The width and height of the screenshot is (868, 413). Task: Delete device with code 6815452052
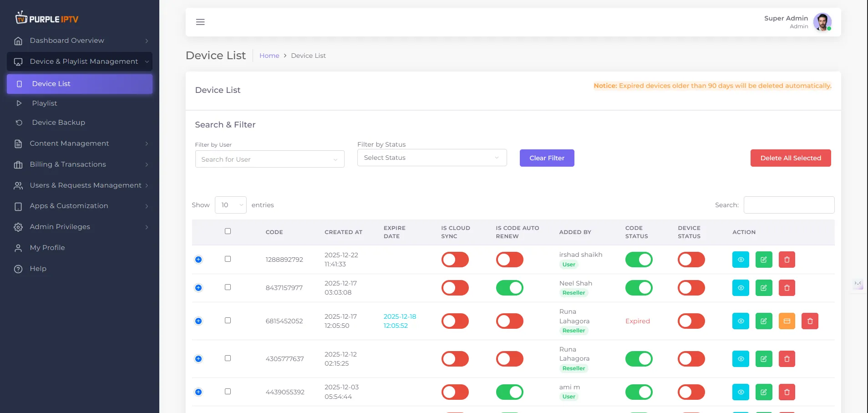[810, 321]
